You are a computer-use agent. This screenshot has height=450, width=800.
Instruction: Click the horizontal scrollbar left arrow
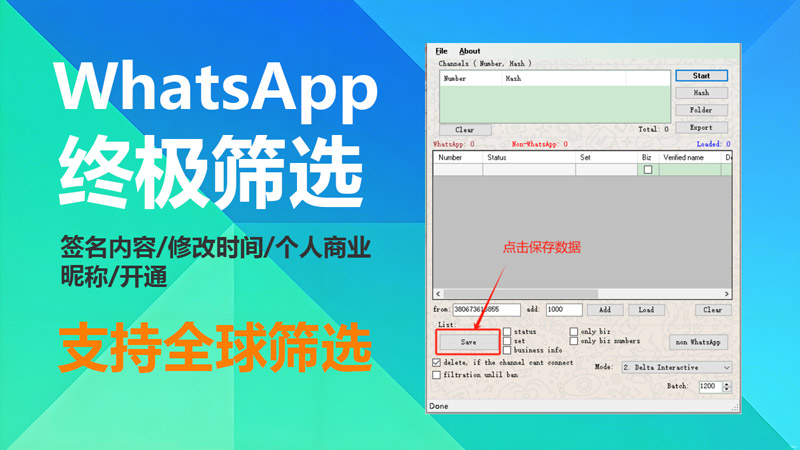pyautogui.click(x=438, y=294)
